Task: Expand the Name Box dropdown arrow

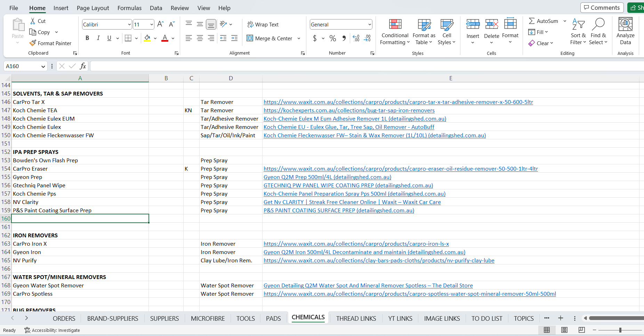Action: 43,66
